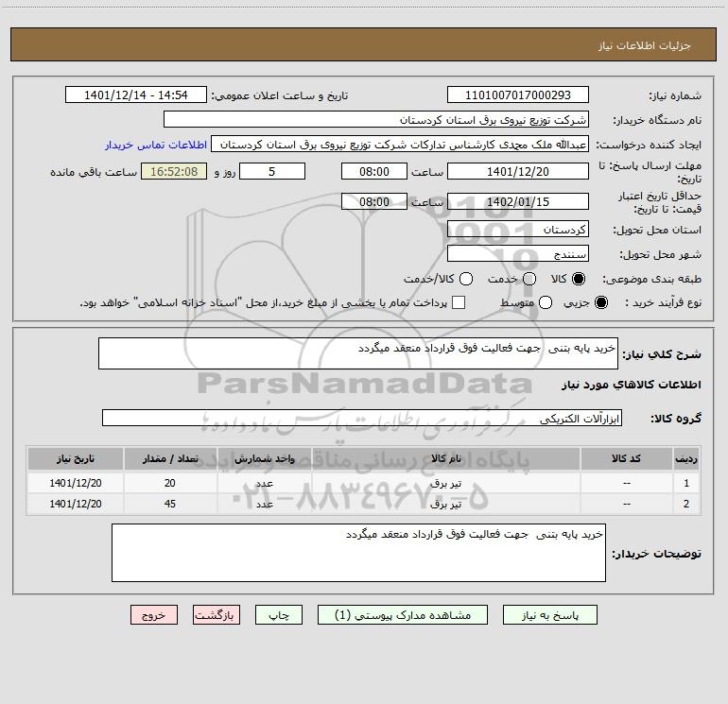Click the ردیف column header

click(x=686, y=459)
